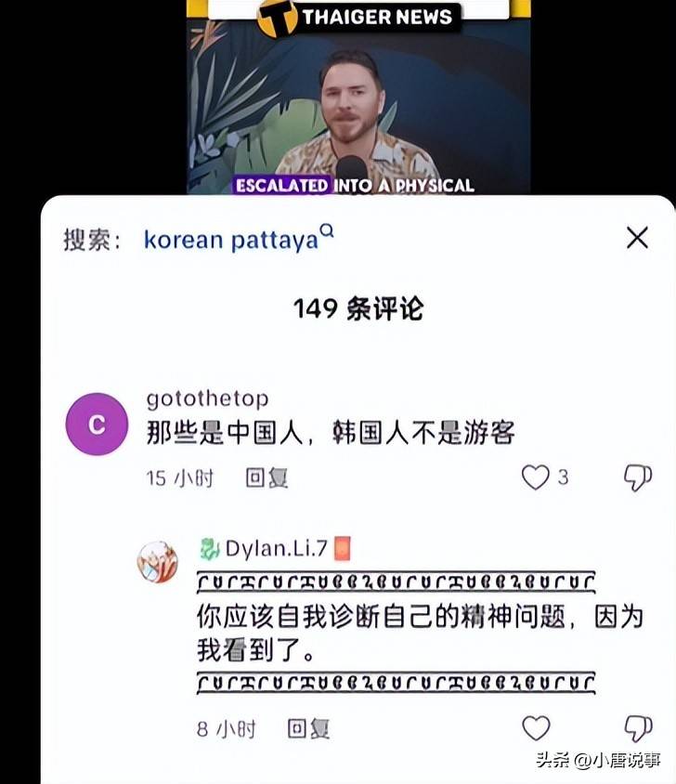This screenshot has height=784, width=676.
Task: Reply to Dylan.Li.7's comment via 回复
Action: [308, 728]
